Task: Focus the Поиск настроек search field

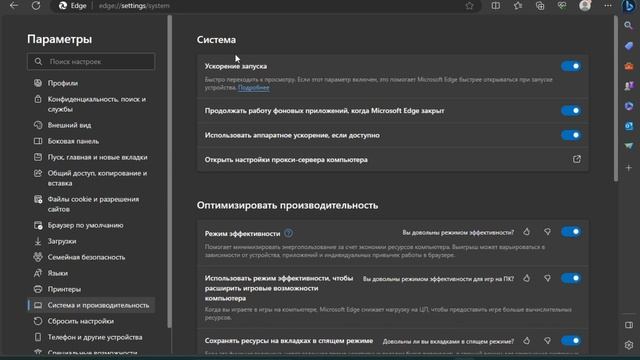Action: tap(91, 62)
